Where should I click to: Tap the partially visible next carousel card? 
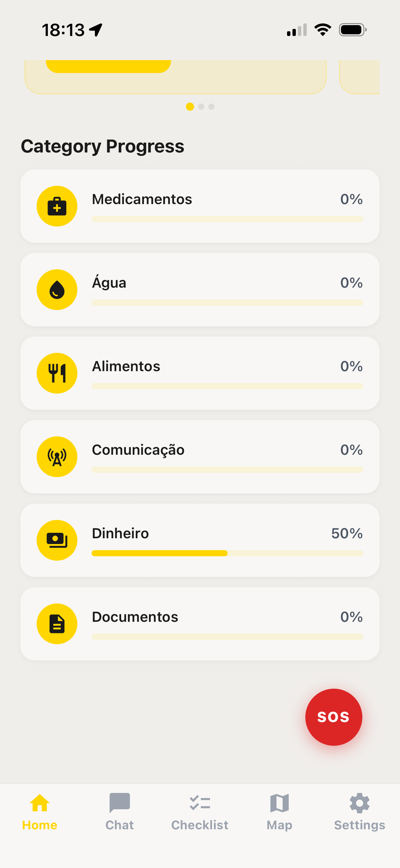[360, 77]
